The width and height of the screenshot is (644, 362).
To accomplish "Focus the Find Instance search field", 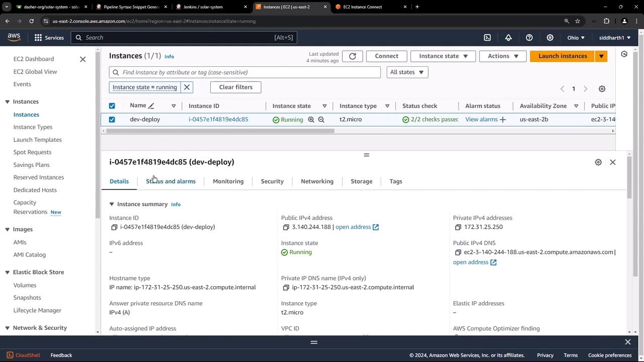I will coord(245,72).
